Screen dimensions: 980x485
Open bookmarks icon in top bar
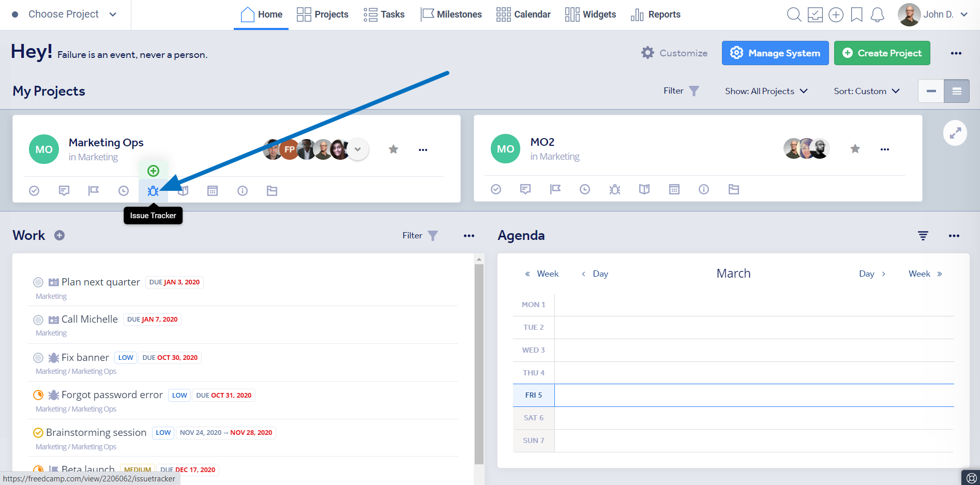[856, 14]
